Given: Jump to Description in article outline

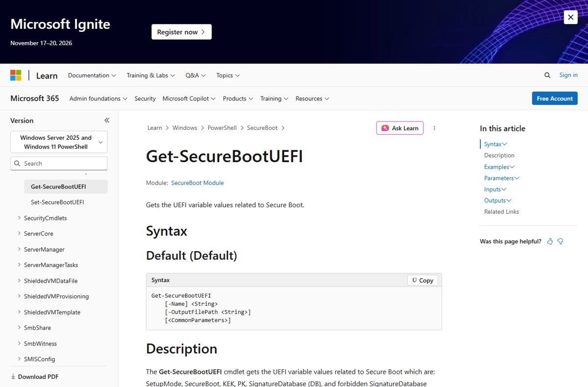Looking at the screenshot, I should pyautogui.click(x=499, y=155).
